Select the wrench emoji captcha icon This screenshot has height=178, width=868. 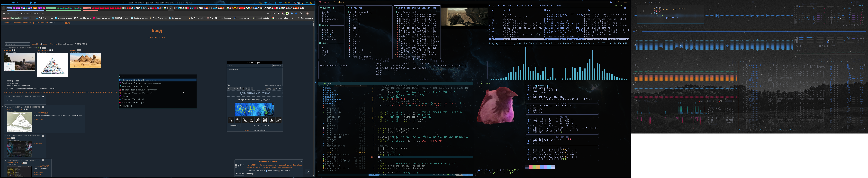point(245,120)
